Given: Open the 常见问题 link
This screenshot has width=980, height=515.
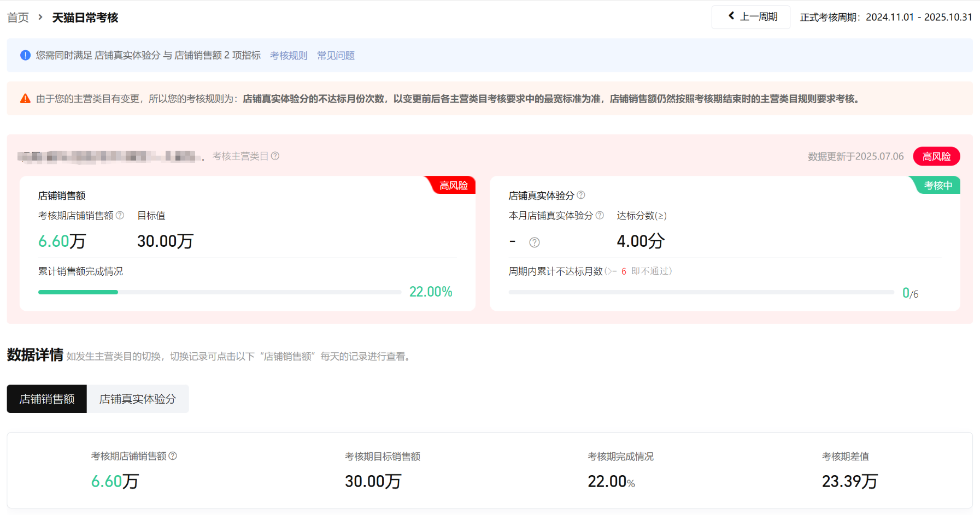Looking at the screenshot, I should [336, 56].
